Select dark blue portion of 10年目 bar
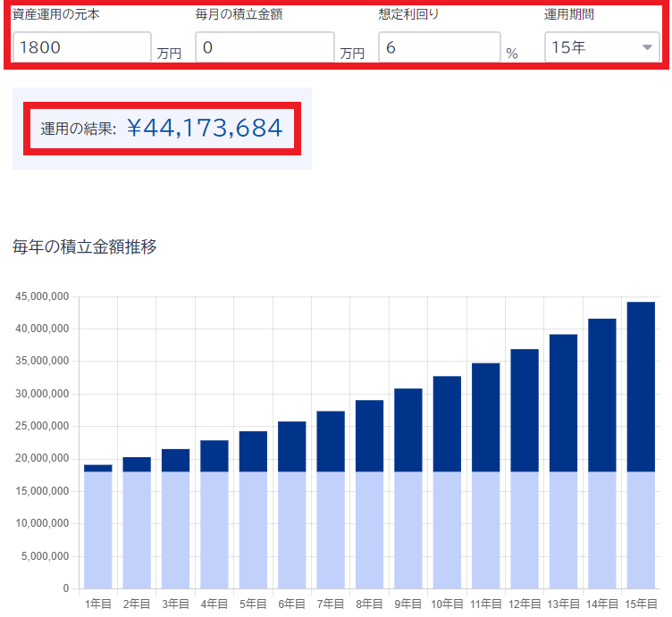Screen dimensions: 672x617 [x=447, y=423]
